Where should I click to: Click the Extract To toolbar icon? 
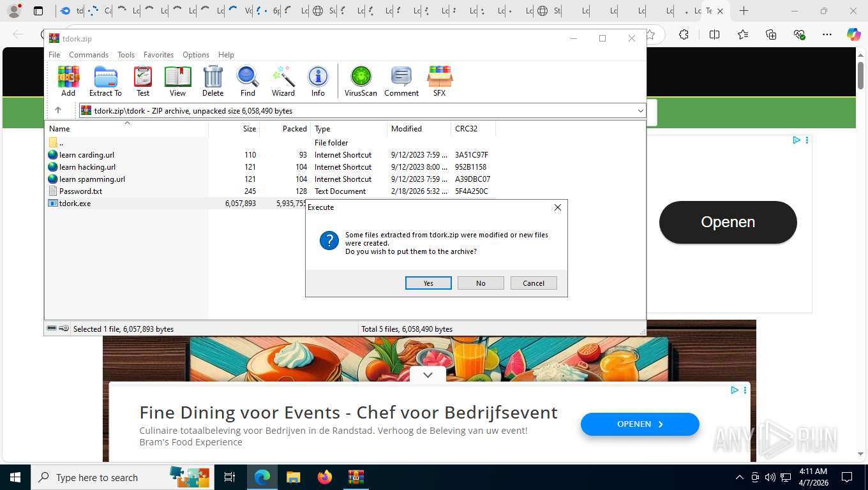pyautogui.click(x=105, y=81)
